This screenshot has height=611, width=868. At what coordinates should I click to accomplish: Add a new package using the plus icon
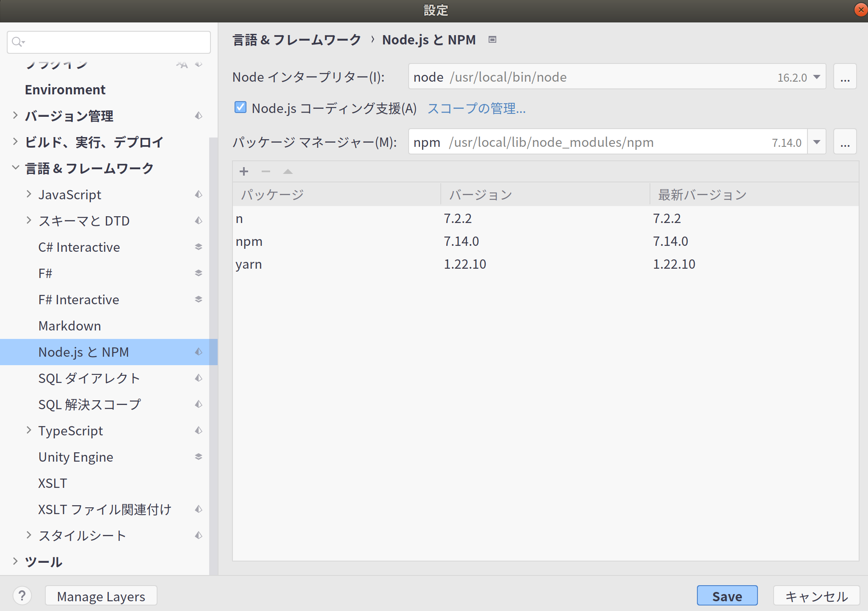coord(243,171)
